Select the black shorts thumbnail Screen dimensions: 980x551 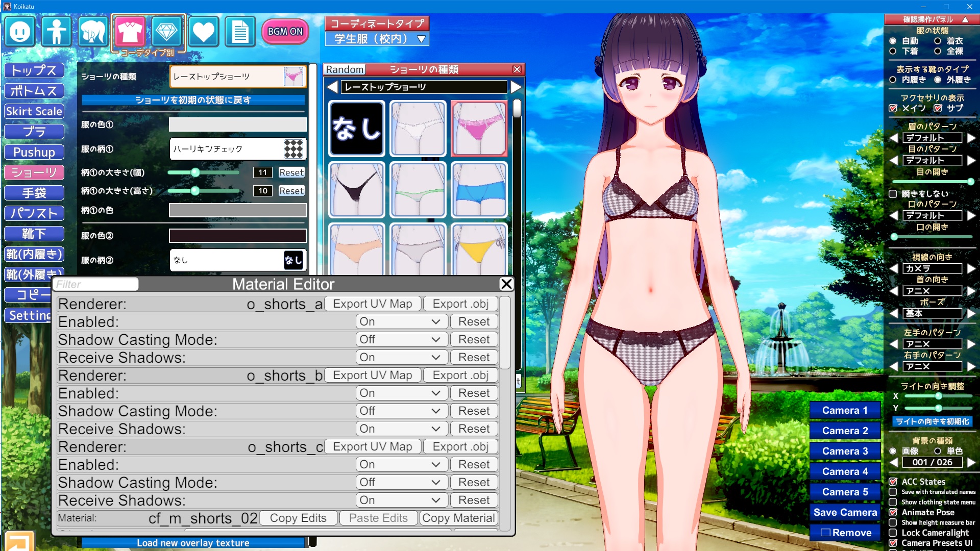357,190
